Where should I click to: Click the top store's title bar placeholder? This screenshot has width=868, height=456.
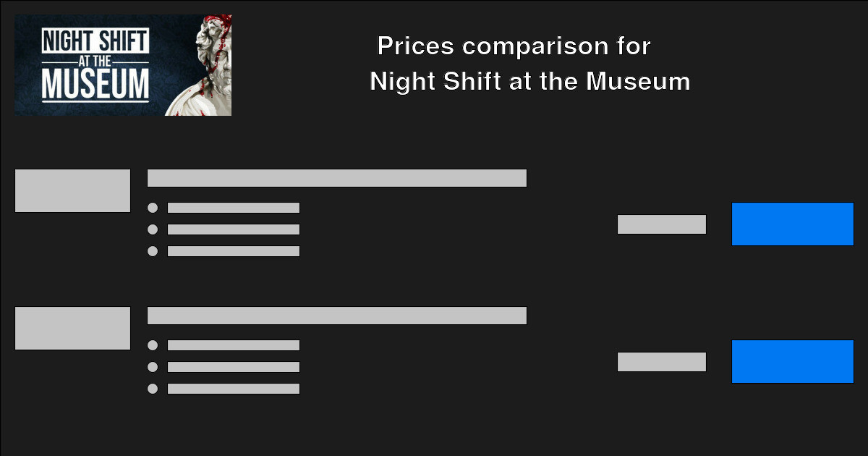click(x=337, y=177)
